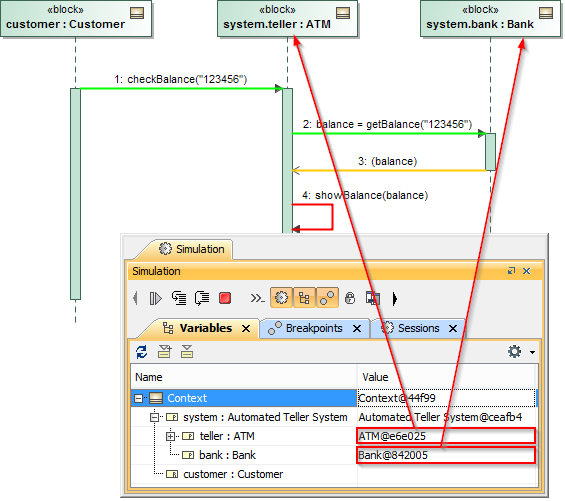
Task: Click the Value column header
Action: (447, 377)
